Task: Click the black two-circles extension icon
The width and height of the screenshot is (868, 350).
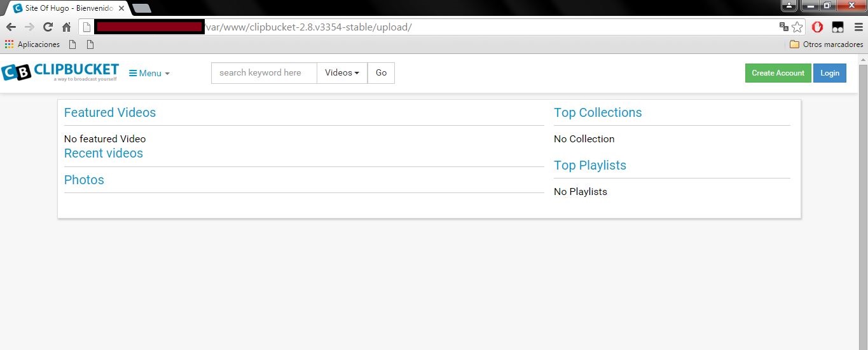Action: [x=838, y=27]
